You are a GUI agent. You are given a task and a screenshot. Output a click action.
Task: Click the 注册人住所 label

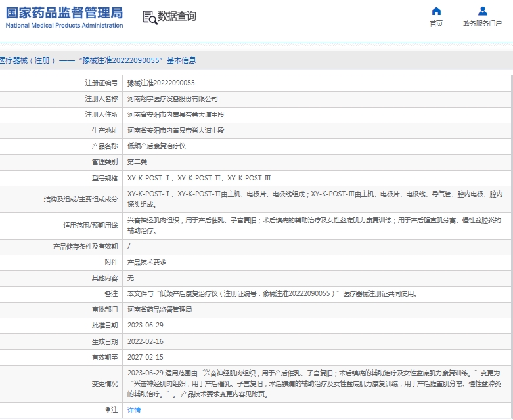tap(101, 114)
